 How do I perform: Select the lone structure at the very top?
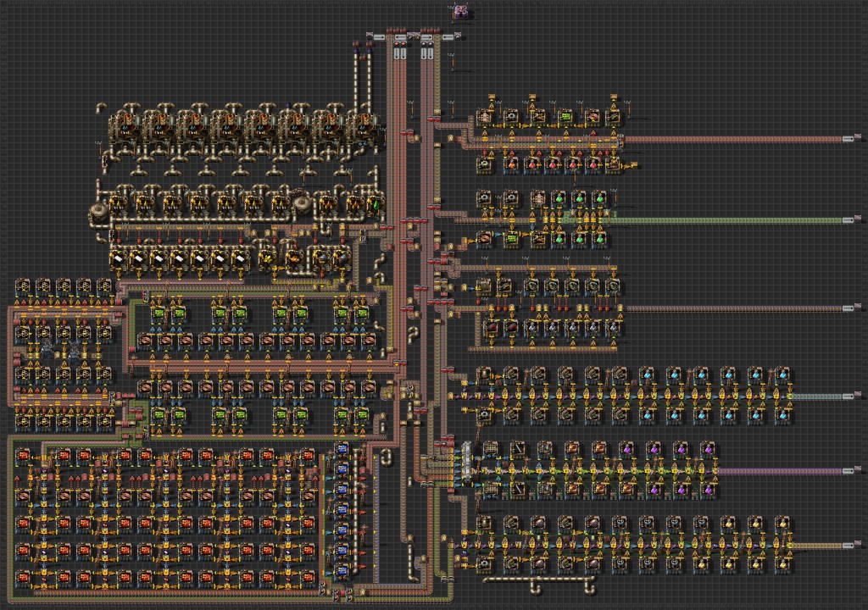460,13
